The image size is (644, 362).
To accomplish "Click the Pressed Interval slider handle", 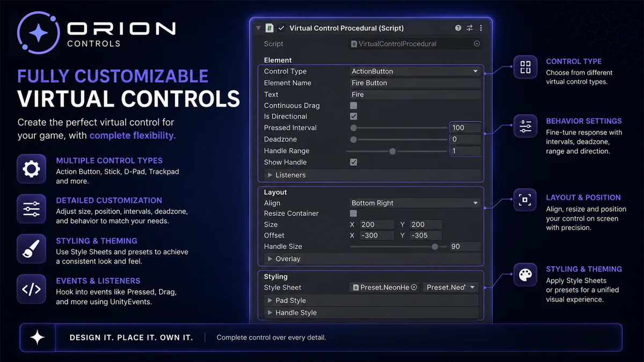I will (x=354, y=128).
